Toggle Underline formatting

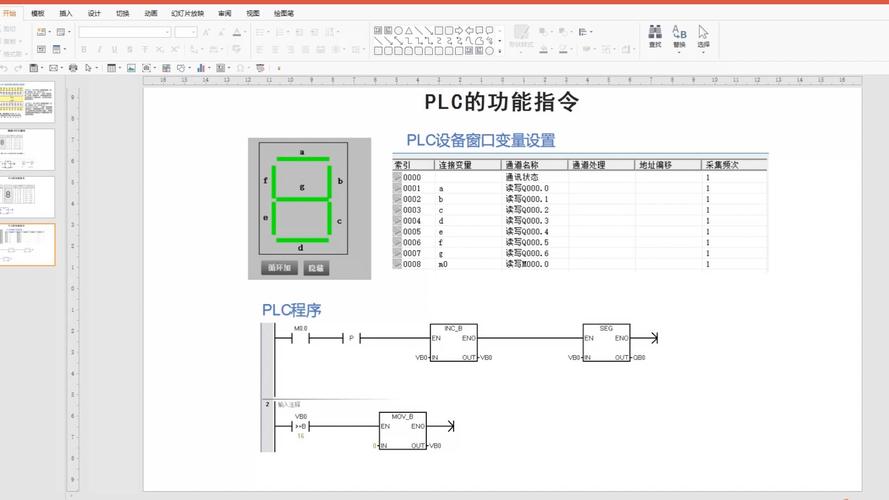coord(114,50)
